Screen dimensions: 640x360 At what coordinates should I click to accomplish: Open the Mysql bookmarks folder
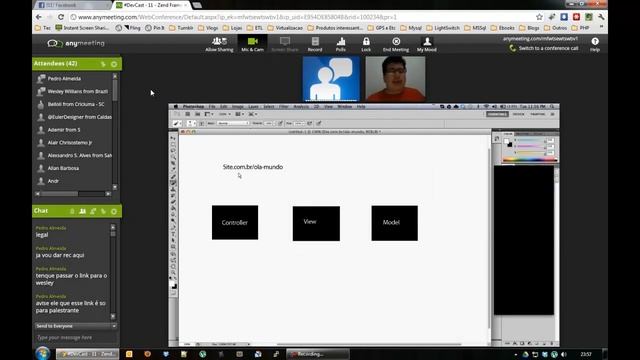pyautogui.click(x=411, y=28)
